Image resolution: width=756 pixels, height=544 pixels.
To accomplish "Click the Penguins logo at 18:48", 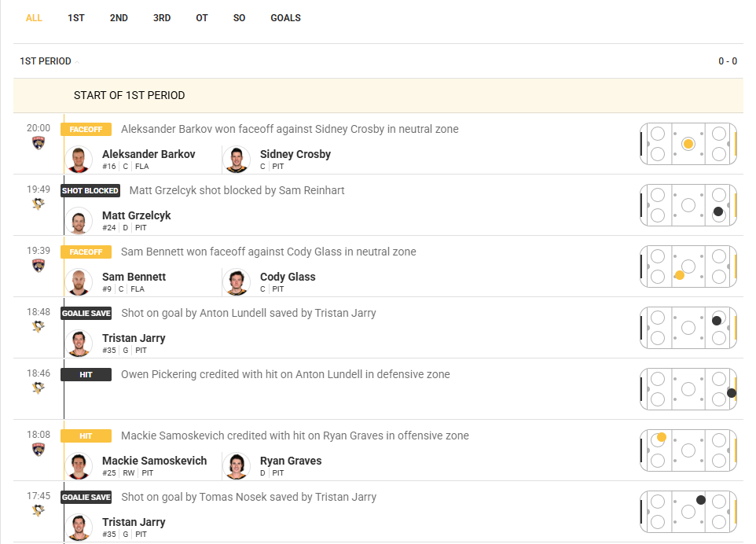I will [39, 326].
